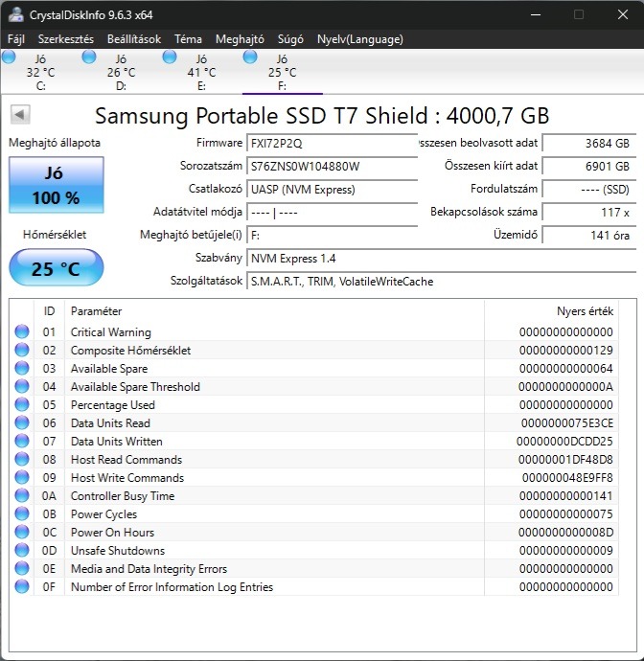Click the 25 °C temperature indicator

pos(57,268)
